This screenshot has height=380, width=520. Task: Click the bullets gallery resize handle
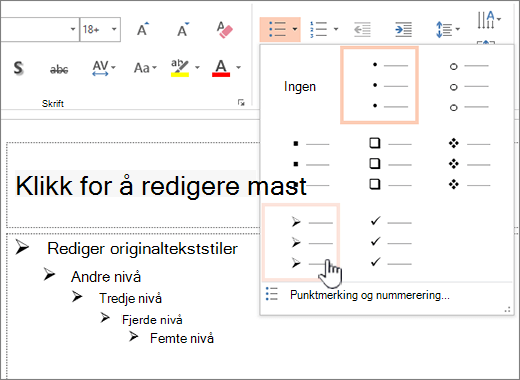click(x=507, y=310)
